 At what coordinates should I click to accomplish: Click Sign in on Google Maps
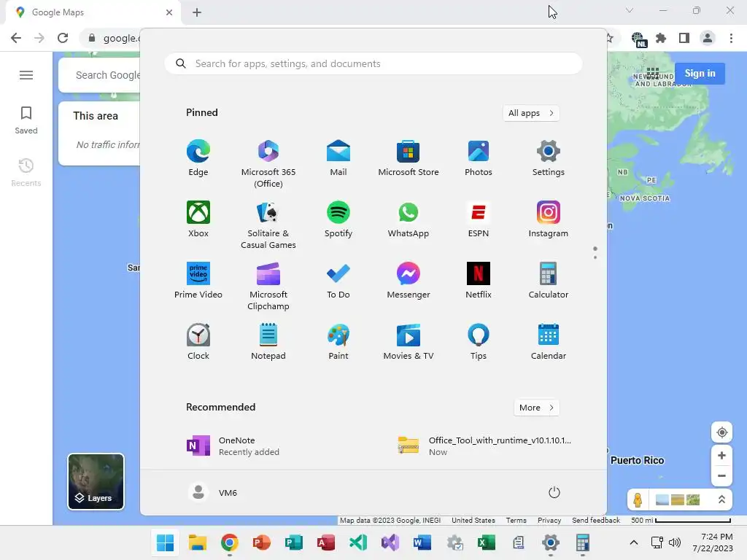(700, 74)
